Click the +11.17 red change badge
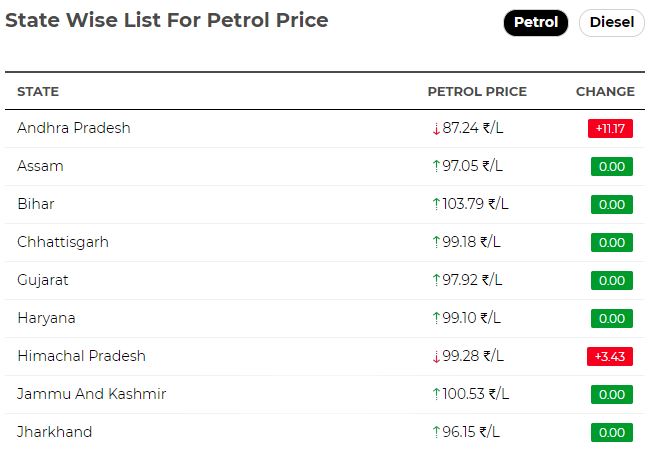Screen dimensions: 657x462 [x=610, y=128]
